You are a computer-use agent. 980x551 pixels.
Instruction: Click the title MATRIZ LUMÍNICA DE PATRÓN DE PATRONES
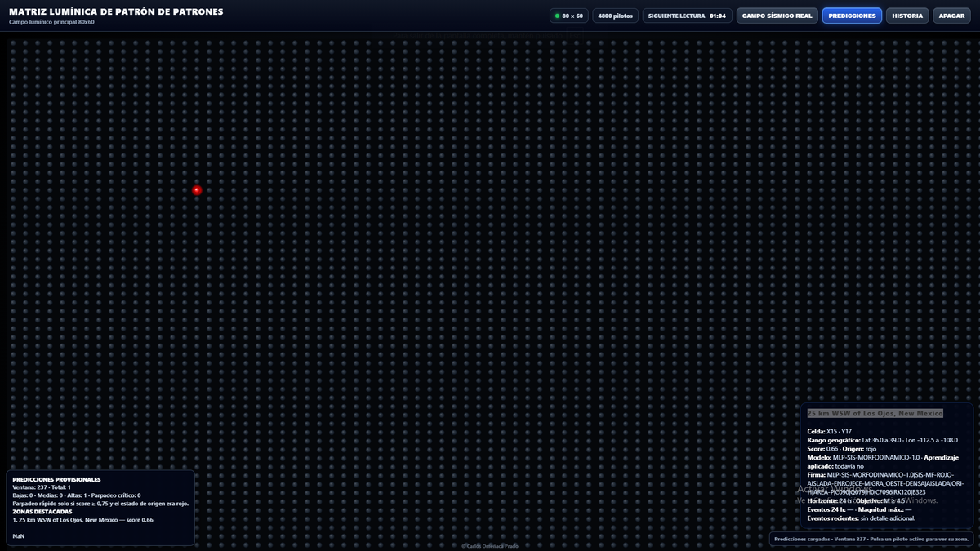pyautogui.click(x=116, y=12)
